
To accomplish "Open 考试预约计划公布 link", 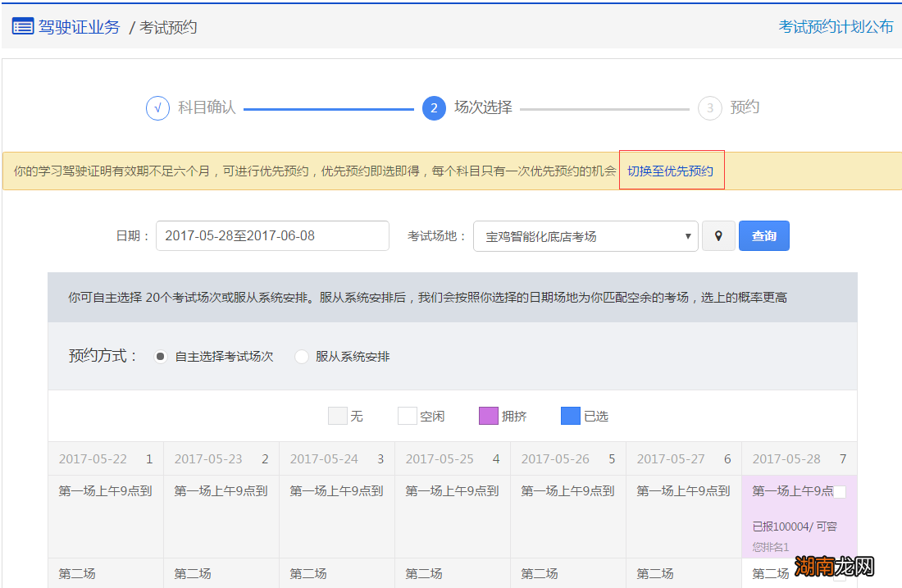I will coord(836,26).
